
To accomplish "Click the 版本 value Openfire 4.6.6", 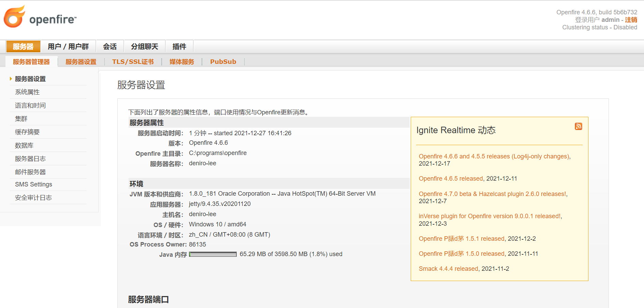I will coord(208,143).
